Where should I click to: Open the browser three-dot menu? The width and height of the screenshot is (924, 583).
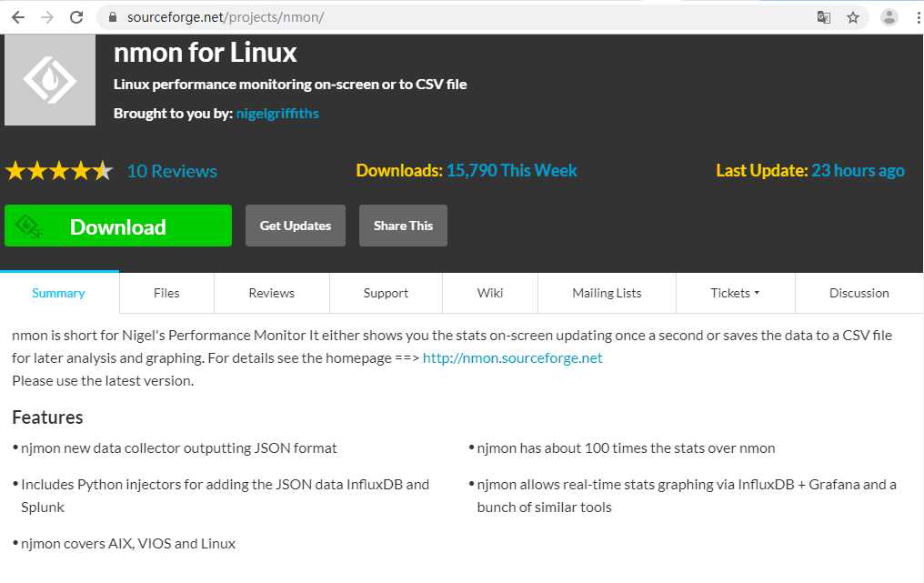919,17
